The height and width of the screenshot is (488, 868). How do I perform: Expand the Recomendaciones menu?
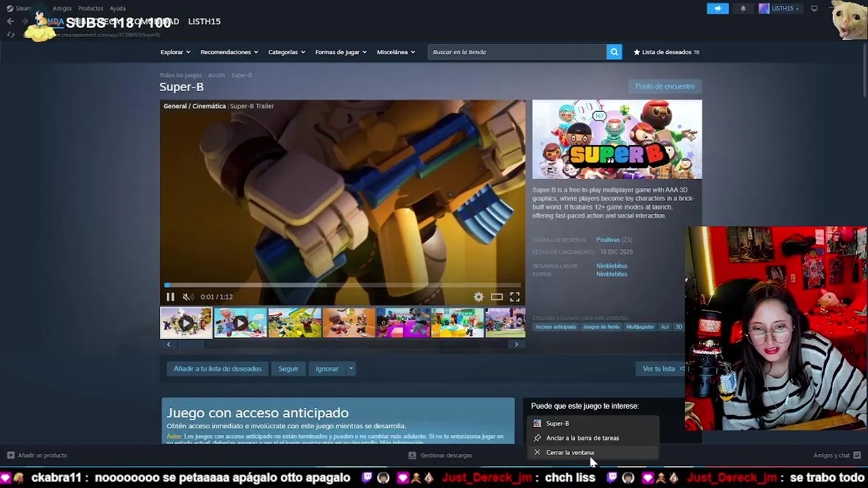[x=229, y=52]
